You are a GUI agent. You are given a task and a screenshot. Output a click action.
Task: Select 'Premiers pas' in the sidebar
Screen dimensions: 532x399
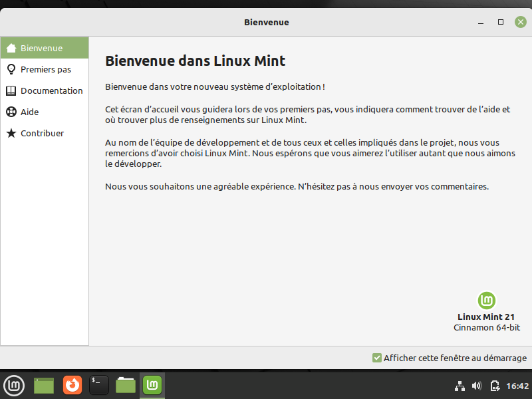(44, 69)
